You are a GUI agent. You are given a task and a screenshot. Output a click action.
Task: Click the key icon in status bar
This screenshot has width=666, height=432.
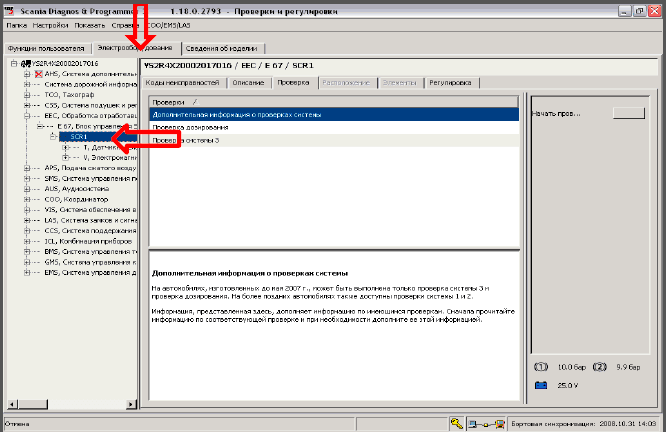point(456,424)
